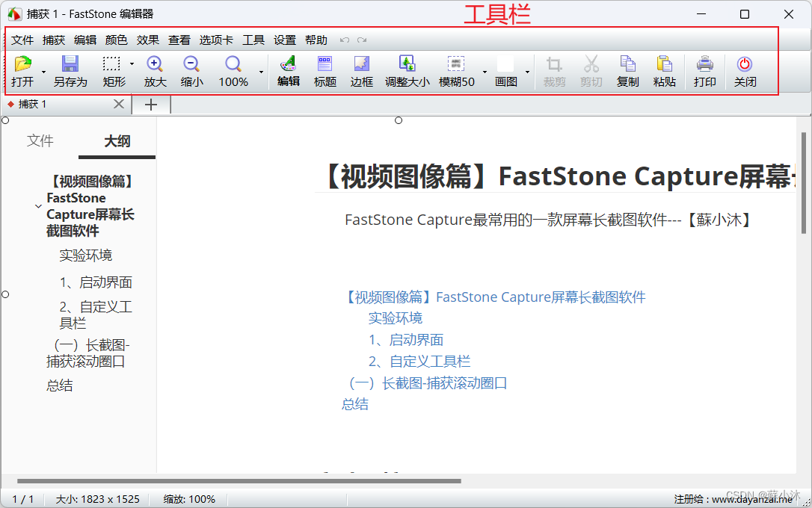Viewport: 812px width, 508px height.
Task: Click the Copy (复制) icon
Action: 627,64
